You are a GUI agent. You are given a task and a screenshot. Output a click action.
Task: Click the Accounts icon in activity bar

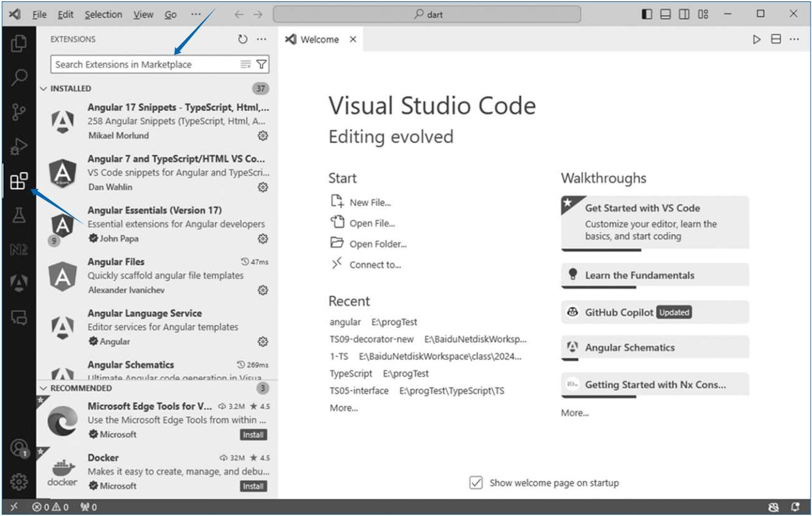19,448
